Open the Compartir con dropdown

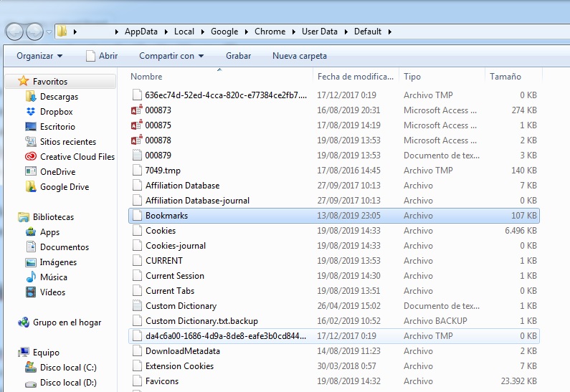point(171,56)
